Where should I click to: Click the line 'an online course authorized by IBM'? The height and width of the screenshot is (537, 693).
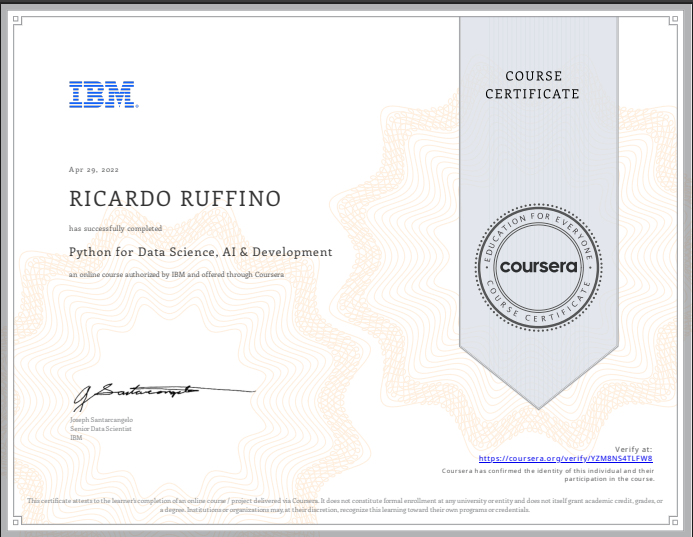[x=176, y=274]
